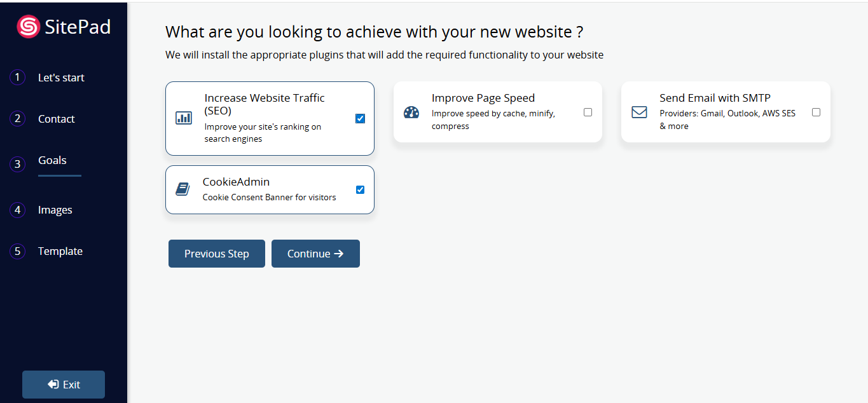Viewport: 868px width, 403px height.
Task: Click Continue to proceed
Action: (315, 254)
